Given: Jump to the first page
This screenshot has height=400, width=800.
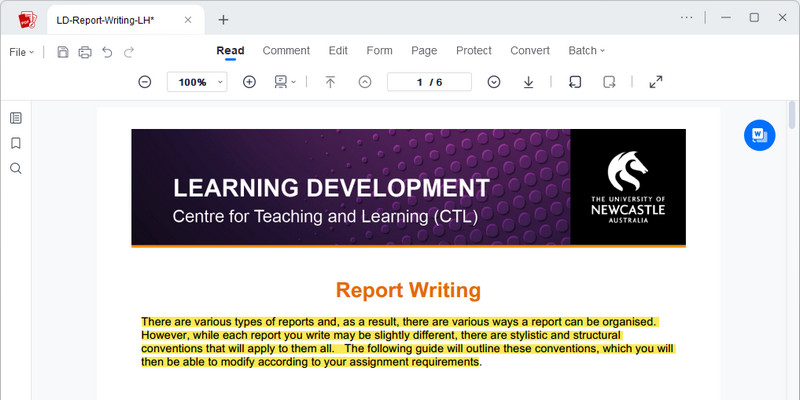Looking at the screenshot, I should (331, 82).
